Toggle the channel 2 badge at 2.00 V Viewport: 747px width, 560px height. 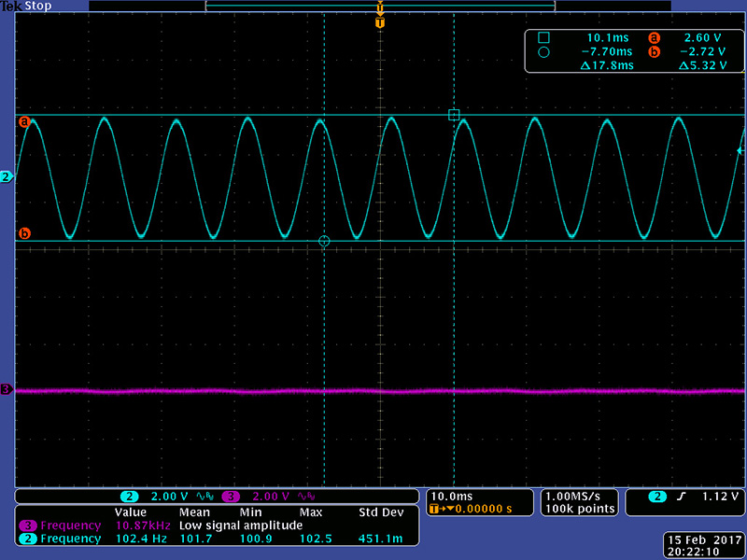[130, 497]
